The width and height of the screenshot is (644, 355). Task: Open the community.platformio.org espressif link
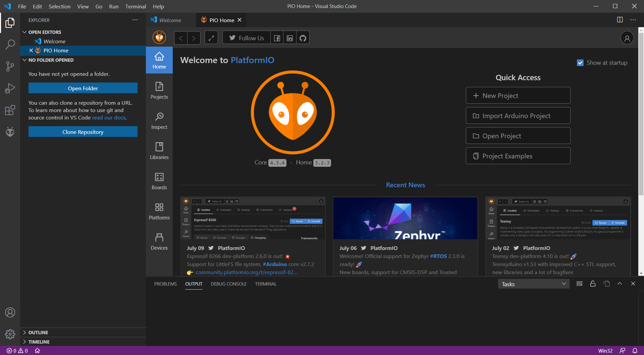point(246,272)
